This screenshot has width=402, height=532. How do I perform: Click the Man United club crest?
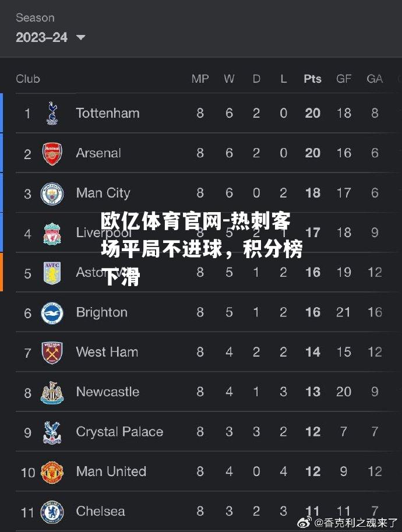[x=52, y=471]
